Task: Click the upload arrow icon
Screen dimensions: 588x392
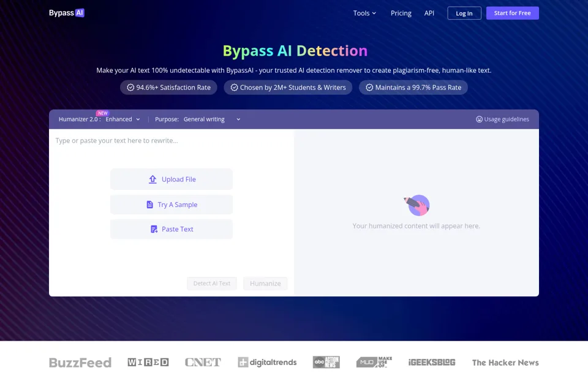Action: pyautogui.click(x=153, y=179)
